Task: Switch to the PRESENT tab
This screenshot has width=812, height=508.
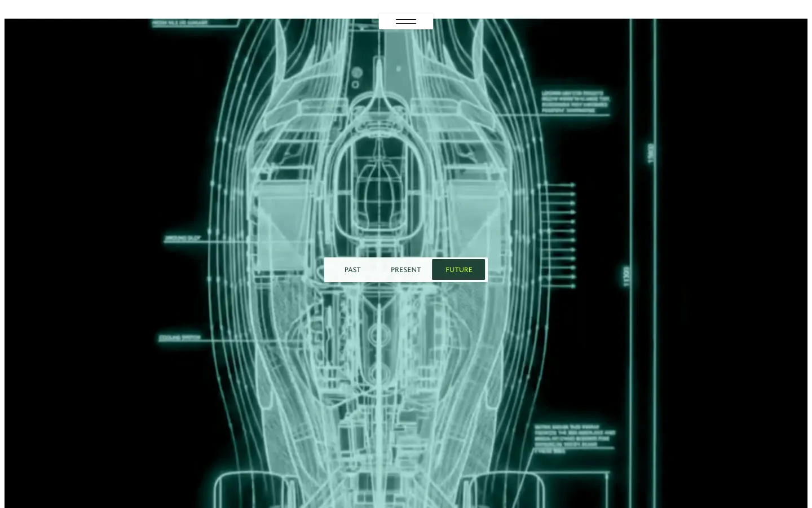Action: coord(405,270)
